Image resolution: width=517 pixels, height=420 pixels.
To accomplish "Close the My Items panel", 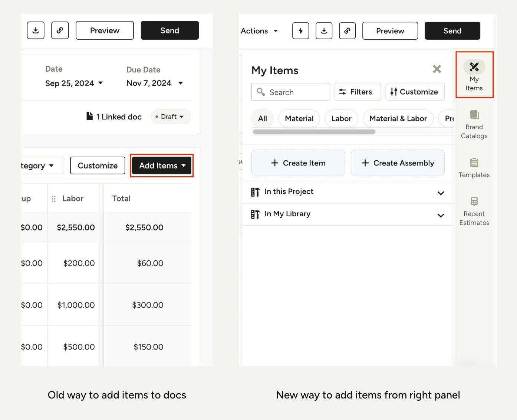I will pyautogui.click(x=437, y=69).
